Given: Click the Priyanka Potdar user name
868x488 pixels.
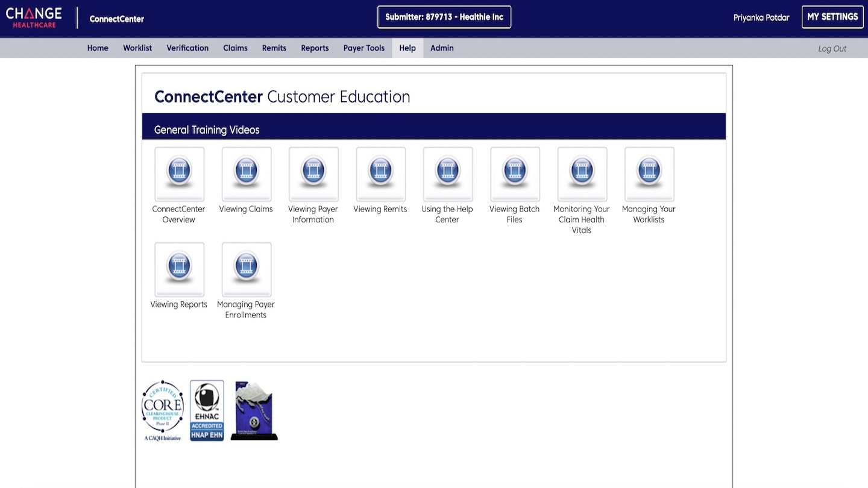Looking at the screenshot, I should [x=761, y=17].
